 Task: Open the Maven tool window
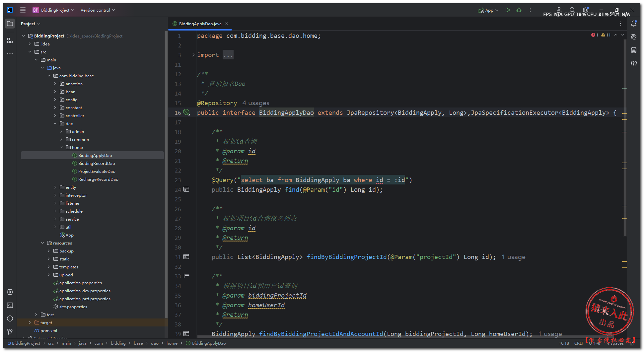(x=634, y=63)
